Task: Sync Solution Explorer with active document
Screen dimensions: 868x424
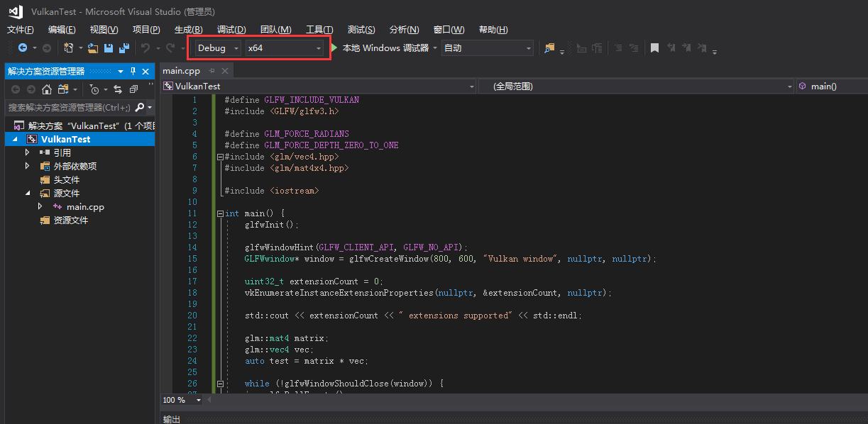Action: click(118, 91)
